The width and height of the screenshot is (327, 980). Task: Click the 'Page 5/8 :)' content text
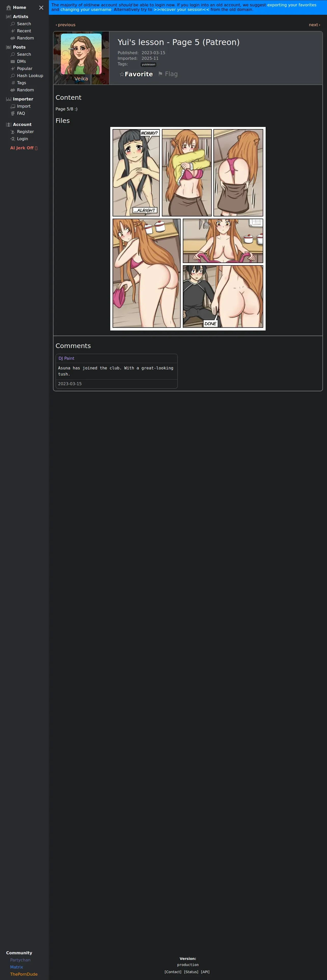pos(66,109)
